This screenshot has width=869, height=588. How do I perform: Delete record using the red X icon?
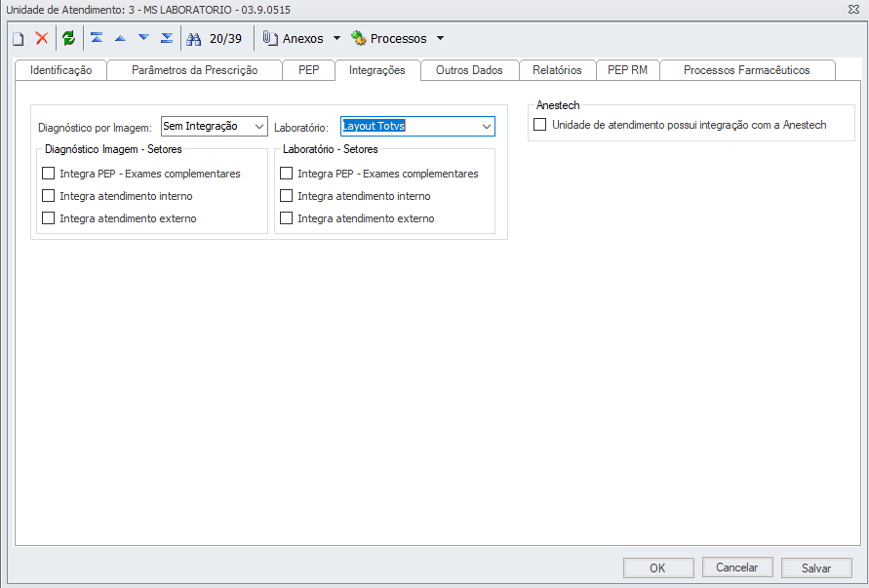42,38
